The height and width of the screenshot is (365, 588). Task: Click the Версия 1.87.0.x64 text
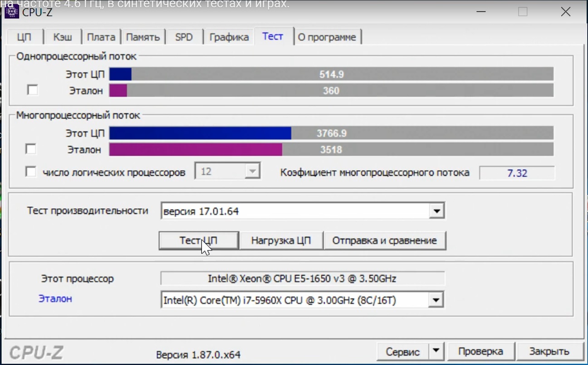pyautogui.click(x=198, y=355)
